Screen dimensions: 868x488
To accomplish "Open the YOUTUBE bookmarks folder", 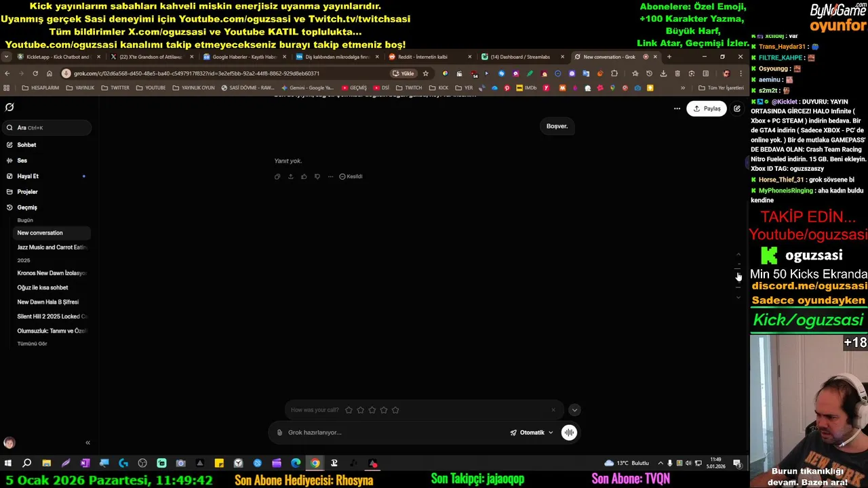I will pos(151,87).
